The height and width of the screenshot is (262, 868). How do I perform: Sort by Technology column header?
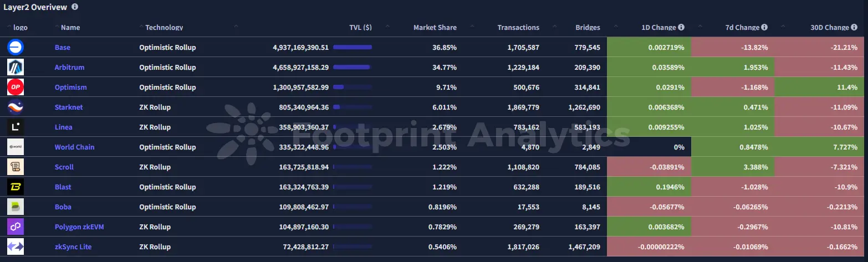pyautogui.click(x=164, y=27)
